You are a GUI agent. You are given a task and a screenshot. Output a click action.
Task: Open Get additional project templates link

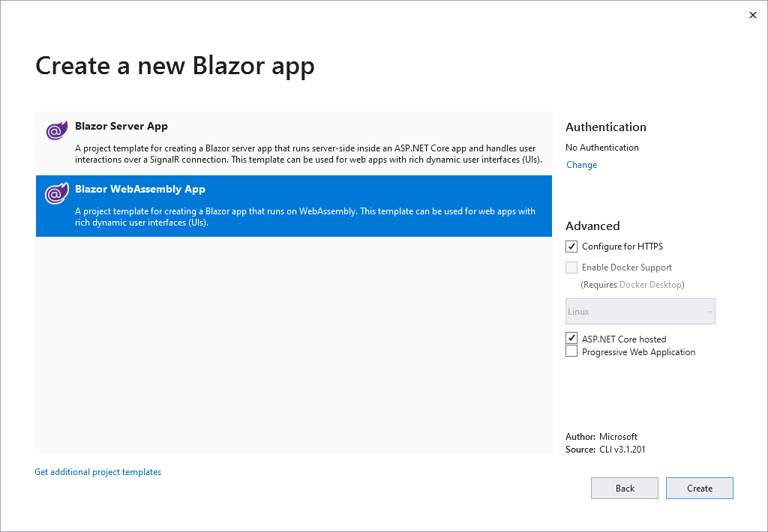[98, 472]
